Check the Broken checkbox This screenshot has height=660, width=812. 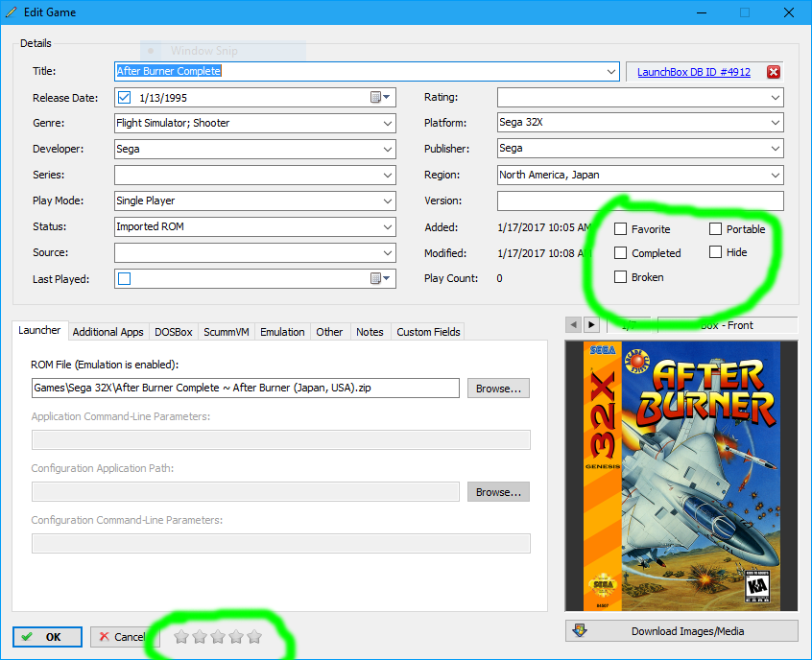(x=620, y=277)
